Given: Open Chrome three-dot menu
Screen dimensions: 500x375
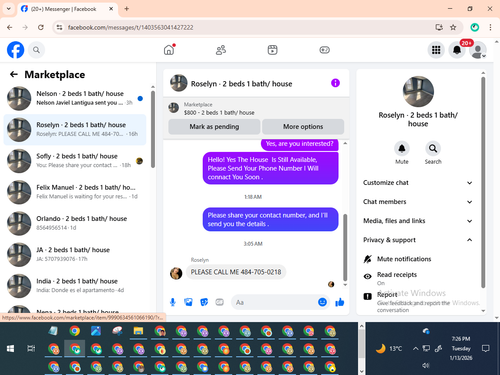Looking at the screenshot, I should (490, 27).
